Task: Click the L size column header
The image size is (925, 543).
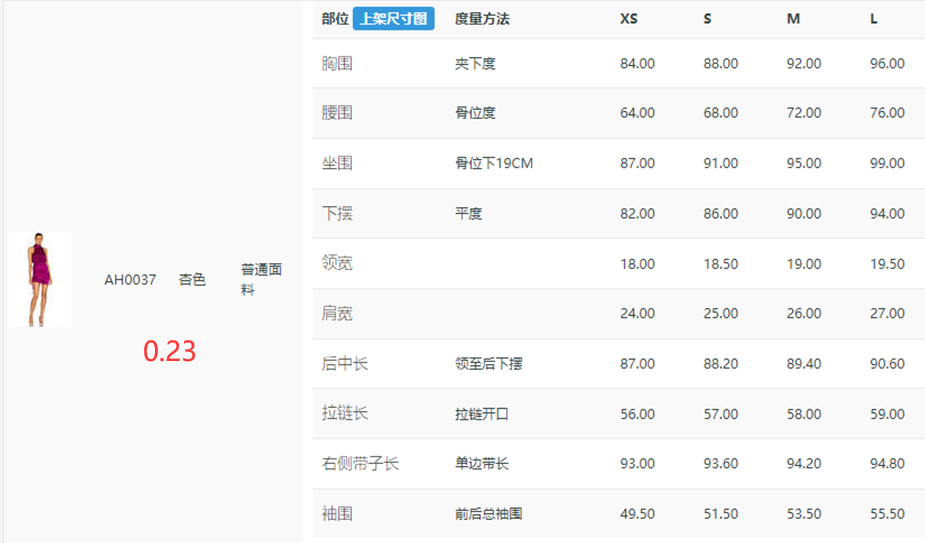Action: [x=874, y=19]
